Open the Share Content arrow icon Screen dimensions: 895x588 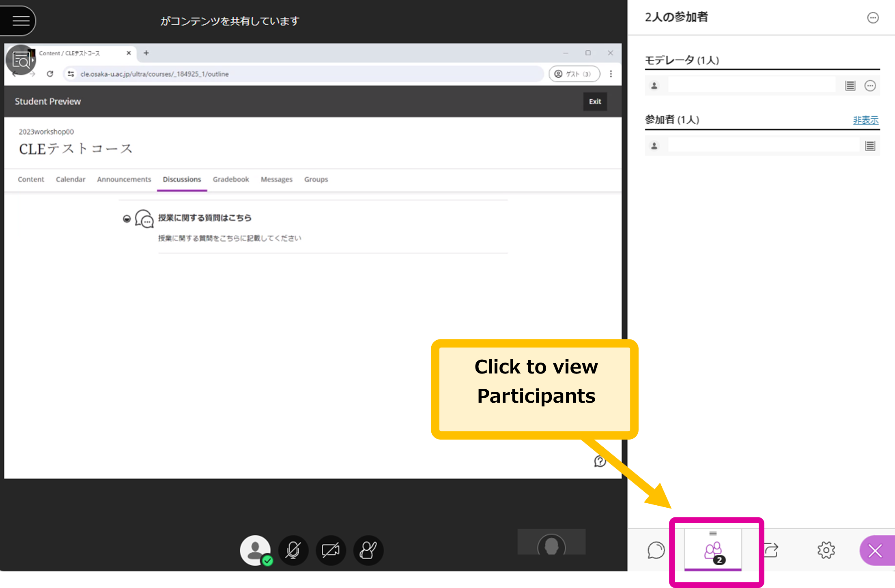tap(771, 550)
